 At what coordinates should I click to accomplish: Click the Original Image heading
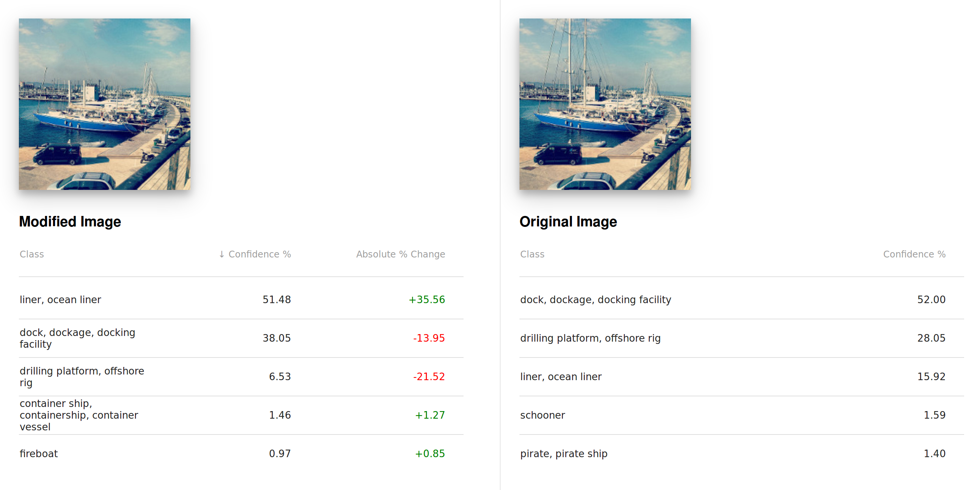click(x=568, y=222)
